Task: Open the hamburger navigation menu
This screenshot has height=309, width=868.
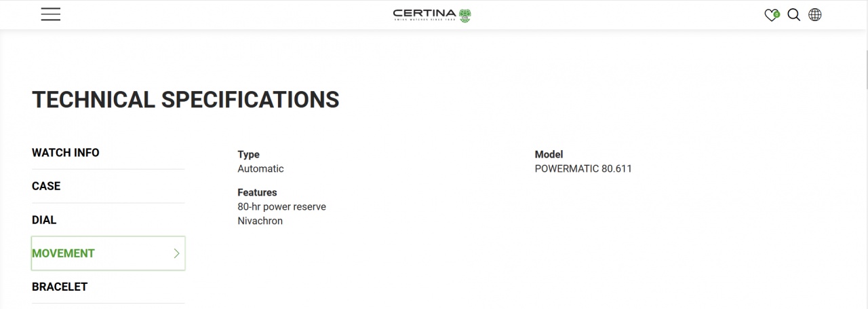Action: pos(51,14)
